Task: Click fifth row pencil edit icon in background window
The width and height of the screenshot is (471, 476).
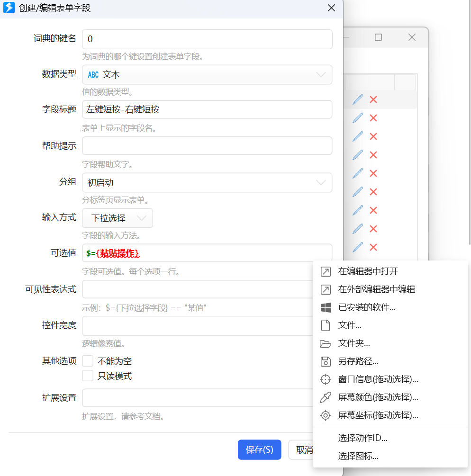Action: click(358, 173)
